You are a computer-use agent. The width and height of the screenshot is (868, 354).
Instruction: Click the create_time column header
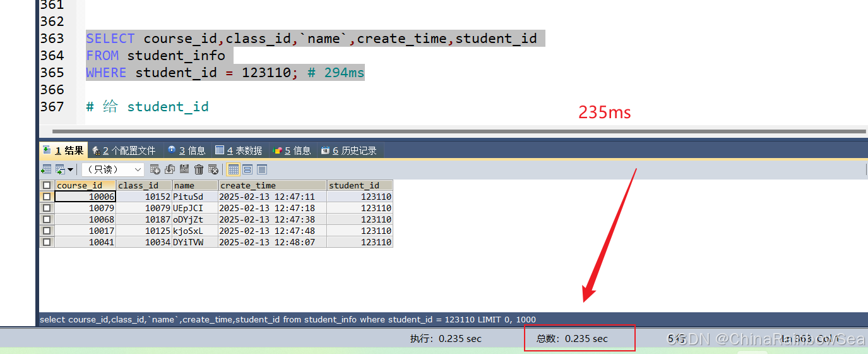(273, 185)
